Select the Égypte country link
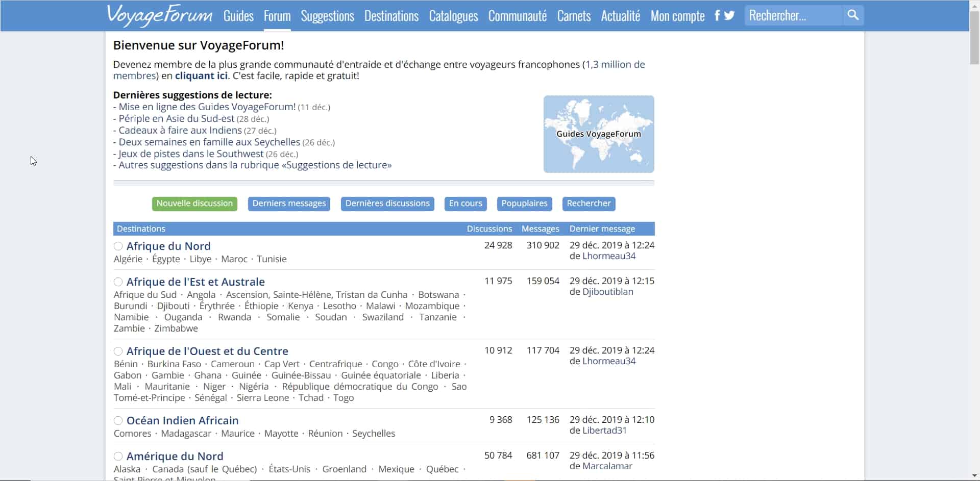The image size is (980, 481). pyautogui.click(x=166, y=259)
